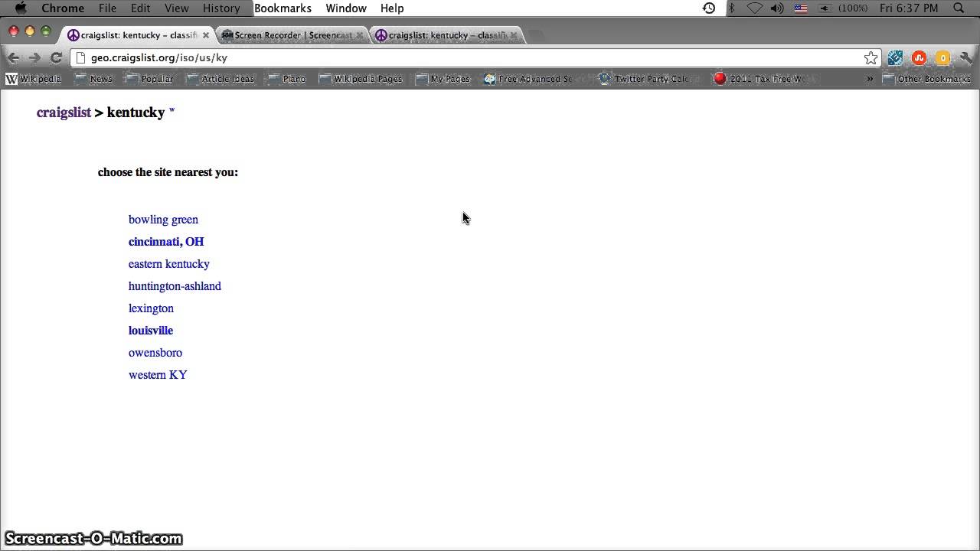Open the File menu
980x551 pixels.
point(107,8)
